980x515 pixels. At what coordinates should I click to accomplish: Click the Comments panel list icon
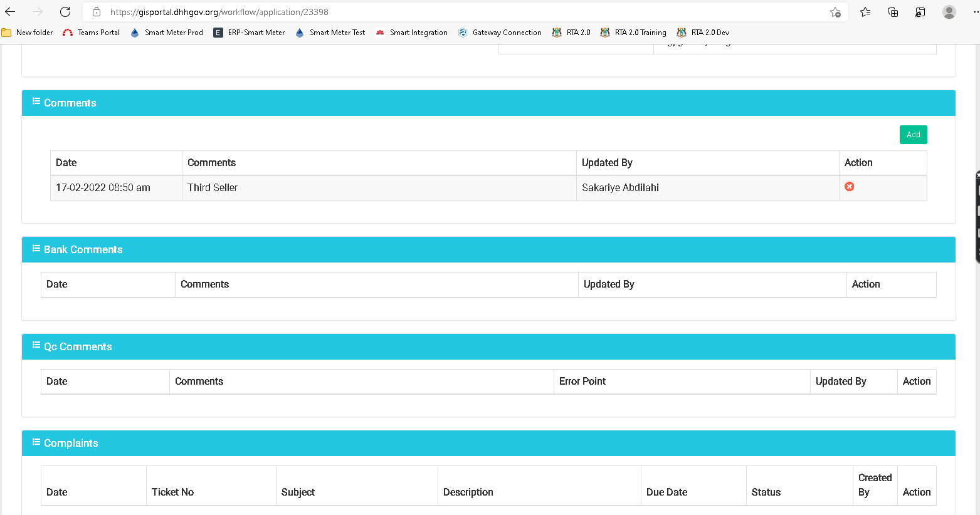pos(36,101)
